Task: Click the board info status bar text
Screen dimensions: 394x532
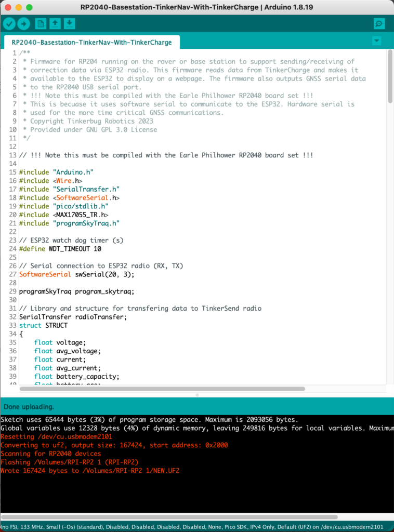Action: [192, 527]
